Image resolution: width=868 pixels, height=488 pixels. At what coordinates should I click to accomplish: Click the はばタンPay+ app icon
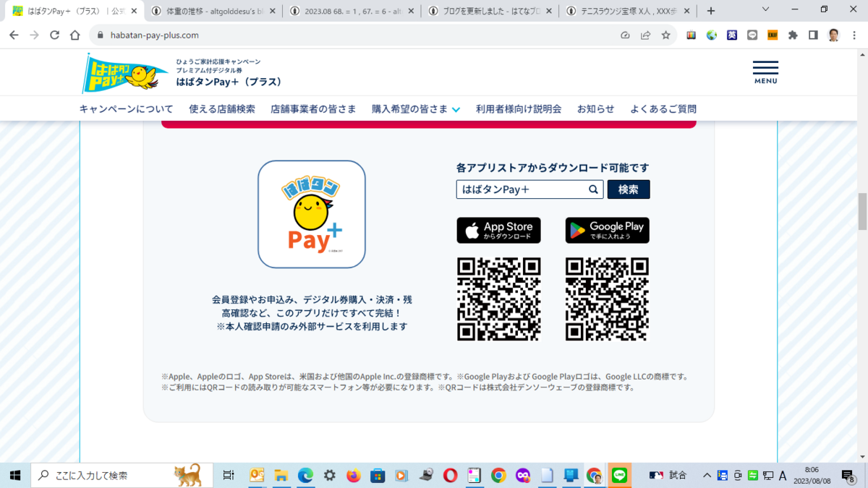pyautogui.click(x=312, y=214)
